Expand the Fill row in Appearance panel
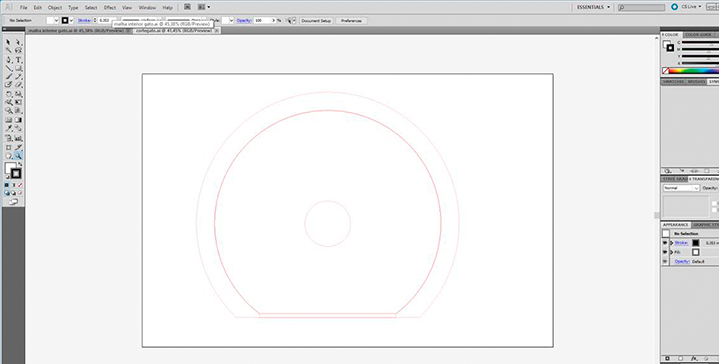Image resolution: width=719 pixels, height=364 pixels. tap(672, 252)
